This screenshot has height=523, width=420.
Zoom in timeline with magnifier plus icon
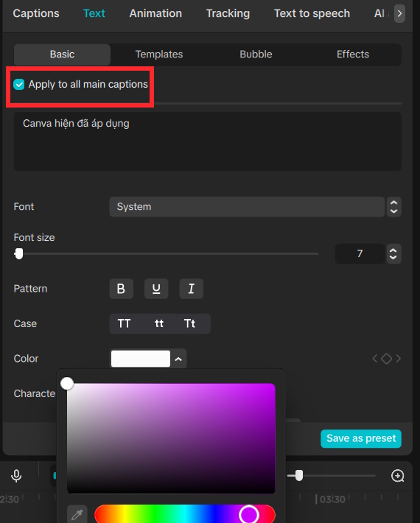tap(397, 476)
